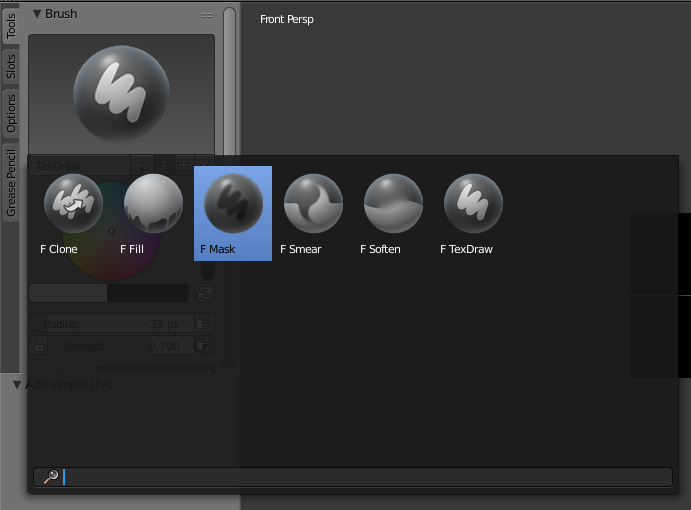The height and width of the screenshot is (510, 691).
Task: Click the Brush panel drag grip
Action: [x=207, y=15]
